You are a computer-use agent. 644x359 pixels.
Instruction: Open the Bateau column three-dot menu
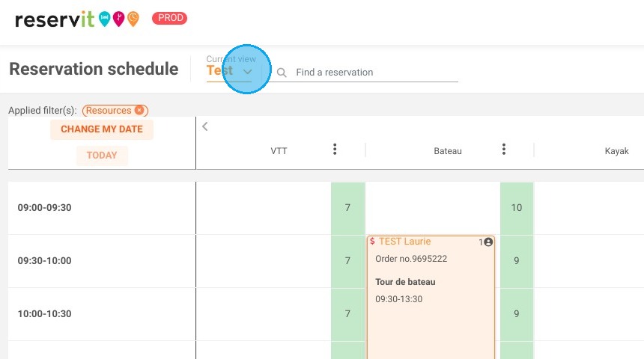click(503, 150)
